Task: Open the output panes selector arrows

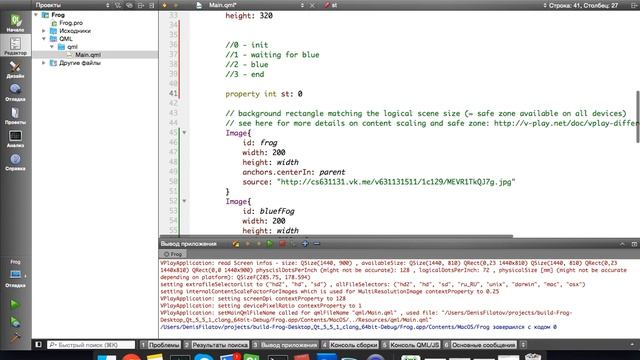Action: tap(523, 345)
